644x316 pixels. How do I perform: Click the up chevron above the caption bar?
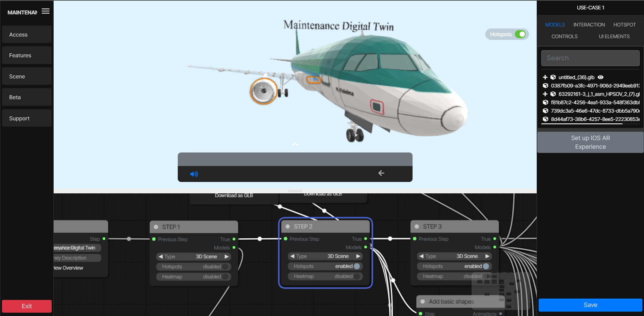click(x=295, y=144)
